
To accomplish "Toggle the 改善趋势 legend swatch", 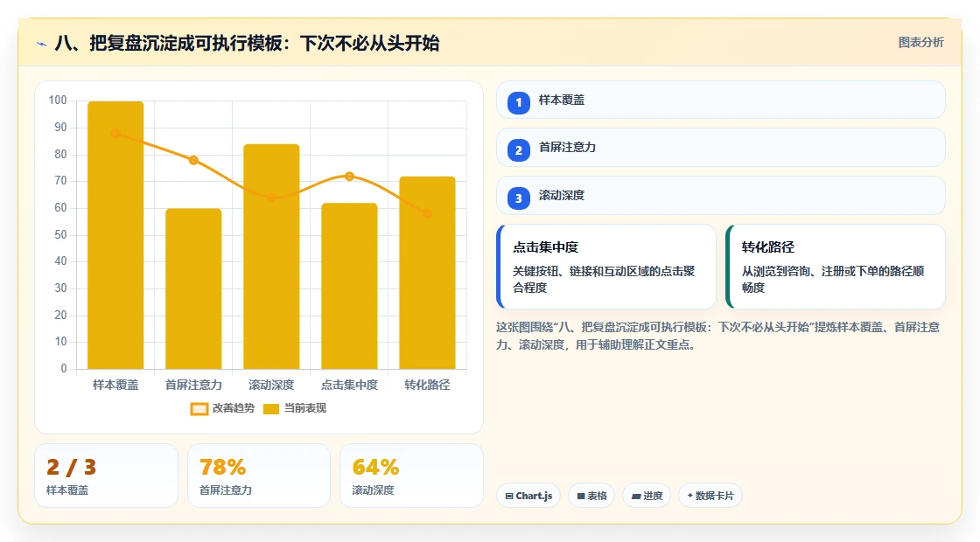I will click(x=199, y=409).
